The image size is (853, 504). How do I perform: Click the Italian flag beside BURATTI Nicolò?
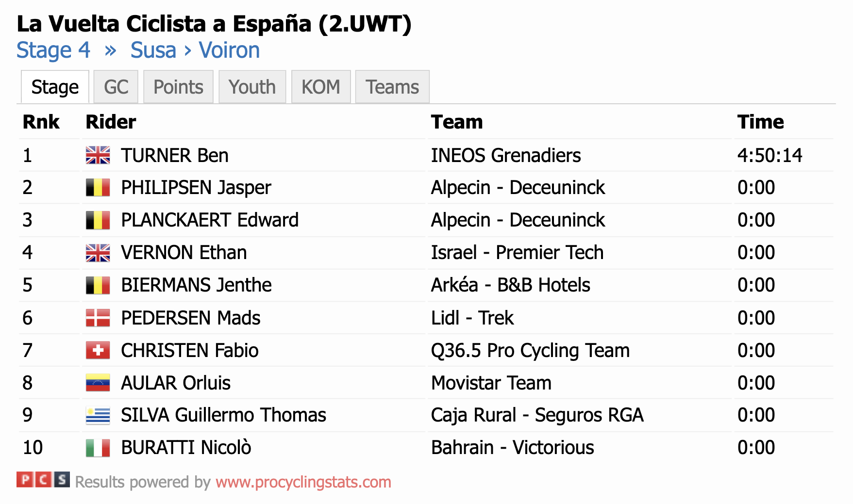pos(98,448)
